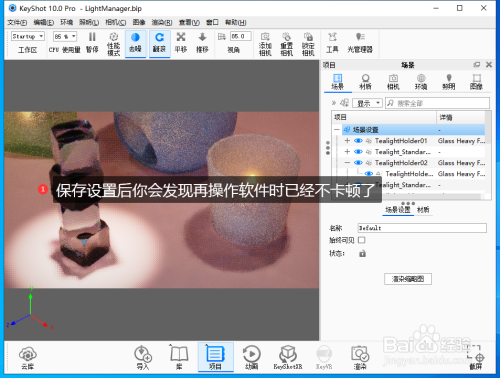Open the Animation (动画) timeline
500x378 pixels.
pyautogui.click(x=251, y=358)
